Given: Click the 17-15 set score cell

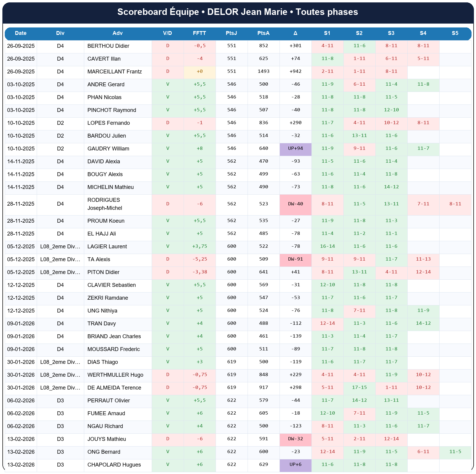Looking at the screenshot, I should 359,388.
